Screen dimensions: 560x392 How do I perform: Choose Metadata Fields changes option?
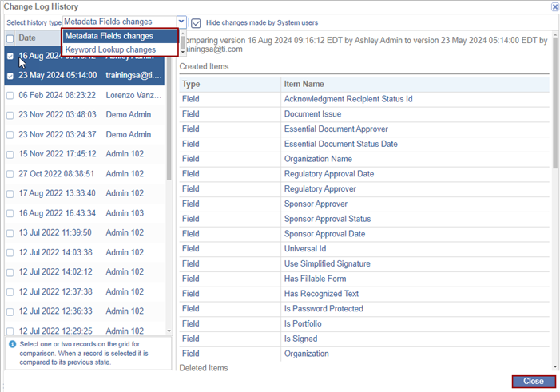109,36
